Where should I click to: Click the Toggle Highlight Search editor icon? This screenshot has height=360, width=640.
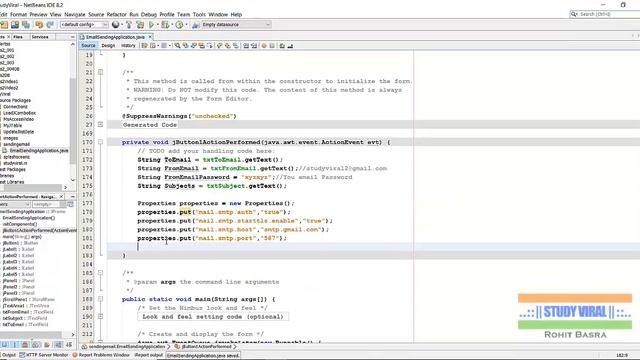click(x=202, y=46)
